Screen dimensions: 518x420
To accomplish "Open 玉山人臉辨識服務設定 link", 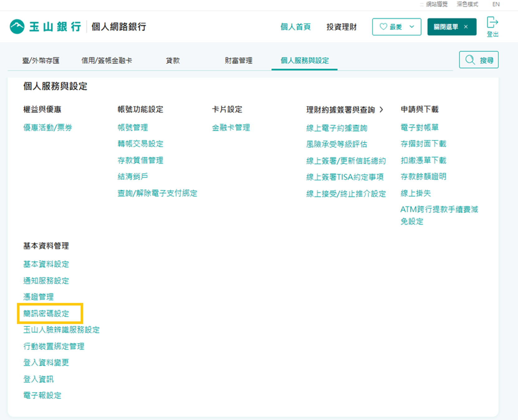I will [x=62, y=330].
